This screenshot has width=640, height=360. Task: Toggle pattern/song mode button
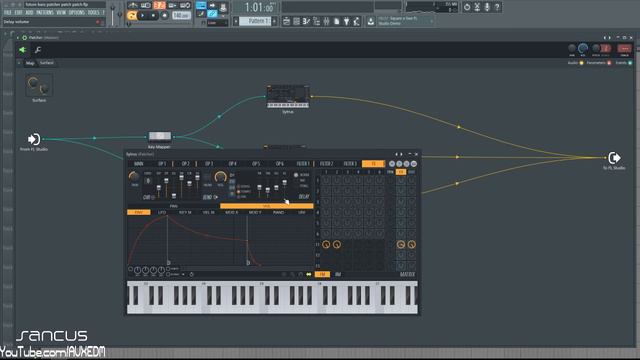tap(131, 16)
